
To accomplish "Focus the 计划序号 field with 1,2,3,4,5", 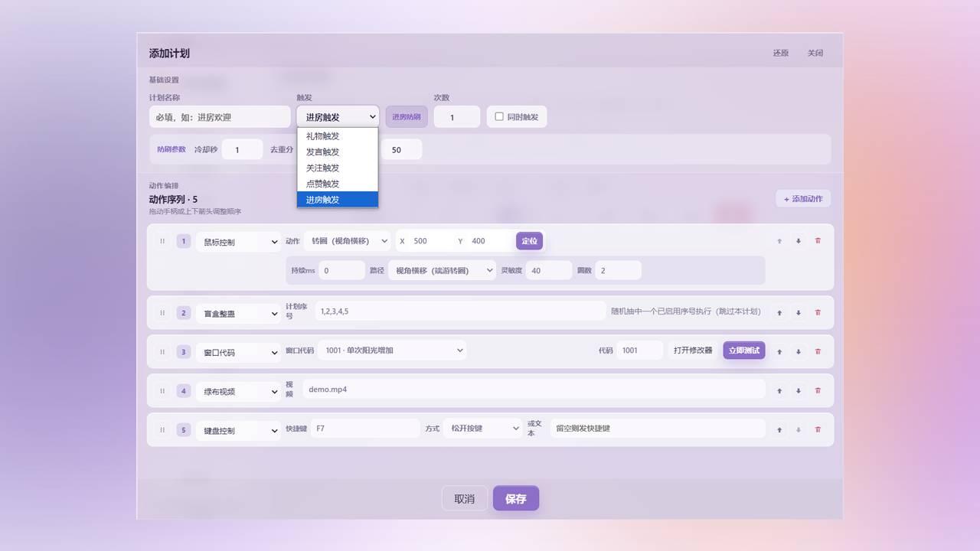I will 460,311.
